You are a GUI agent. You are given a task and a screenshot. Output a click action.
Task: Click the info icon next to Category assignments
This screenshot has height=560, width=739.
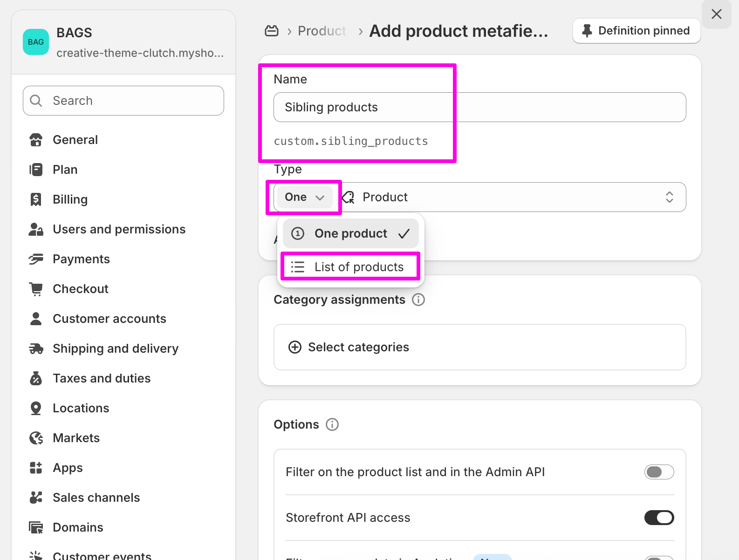tap(418, 300)
